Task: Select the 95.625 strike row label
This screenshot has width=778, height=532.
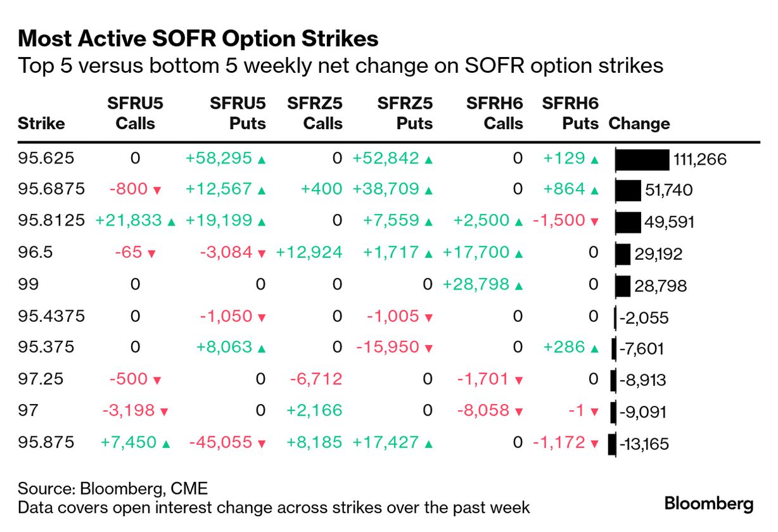Action: point(46,158)
